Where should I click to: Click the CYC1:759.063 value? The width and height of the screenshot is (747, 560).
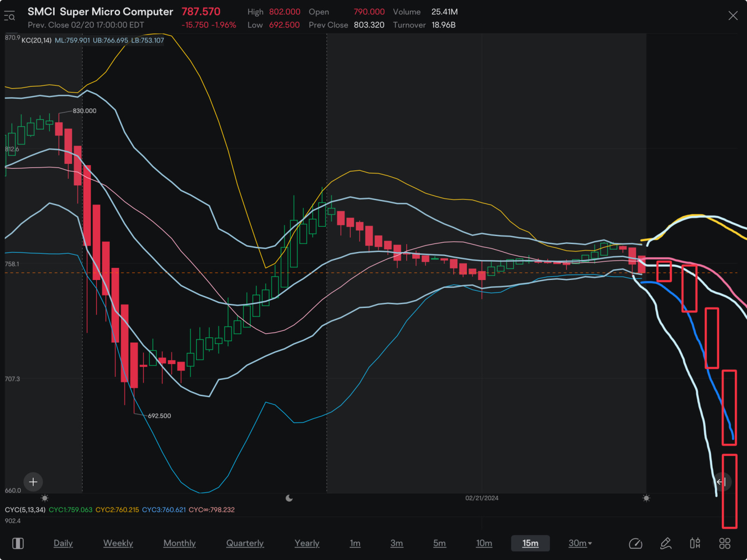pos(70,510)
